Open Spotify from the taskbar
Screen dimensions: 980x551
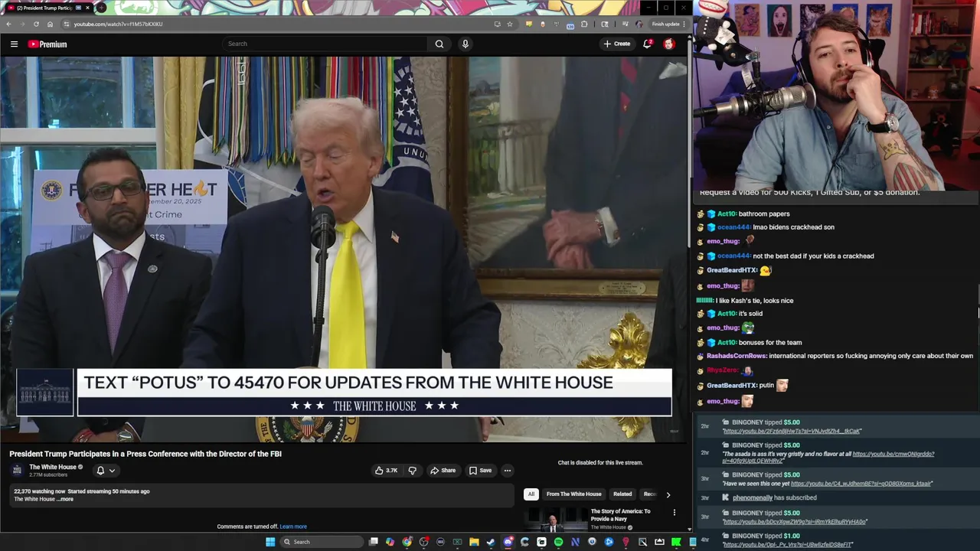tap(558, 542)
